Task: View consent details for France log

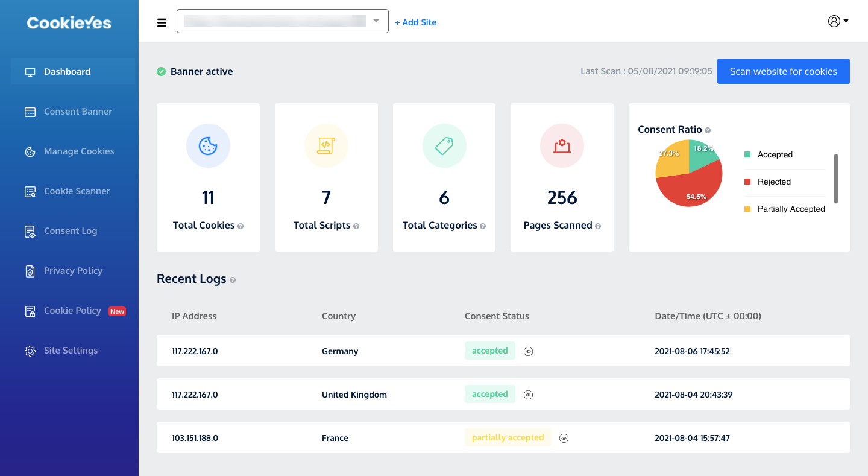Action: [564, 438]
